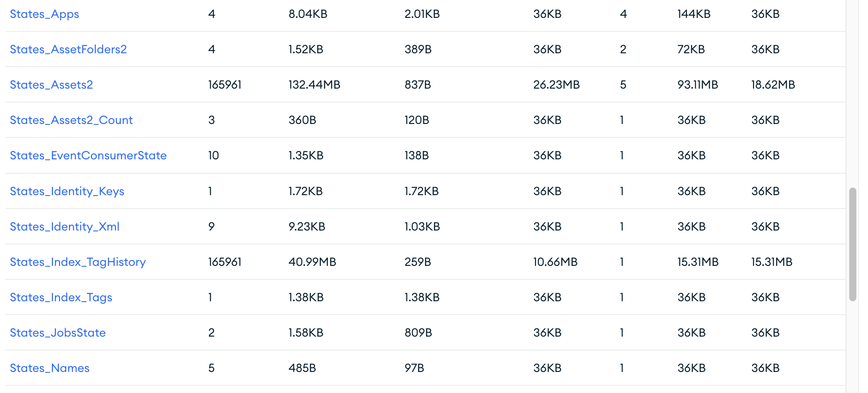The height and width of the screenshot is (393, 868).
Task: Open the States_Names collection
Action: click(50, 368)
